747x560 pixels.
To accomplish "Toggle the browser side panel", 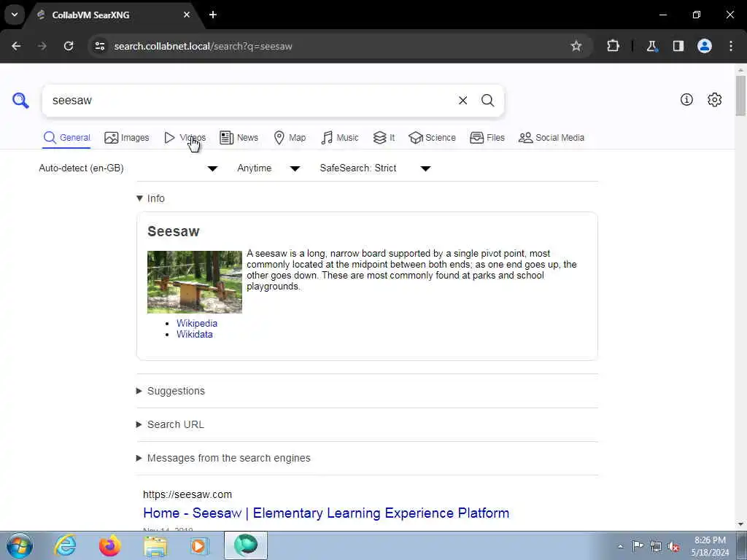I will click(x=678, y=46).
